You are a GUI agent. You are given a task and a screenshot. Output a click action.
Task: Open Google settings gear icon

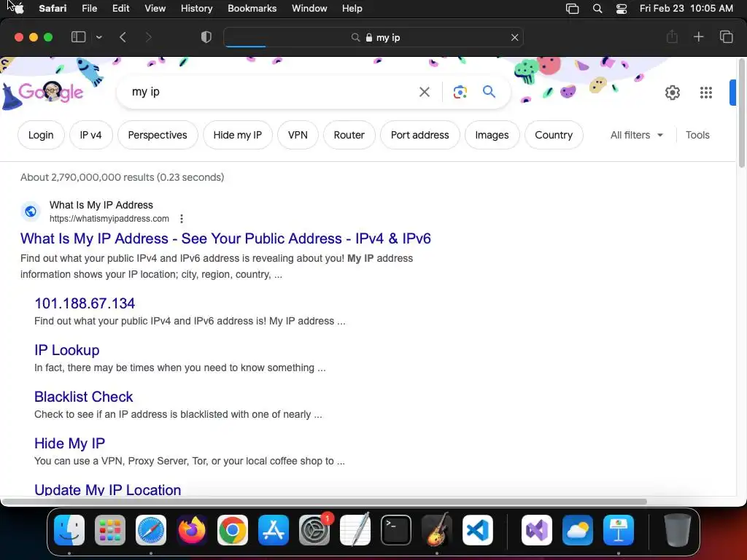672,93
